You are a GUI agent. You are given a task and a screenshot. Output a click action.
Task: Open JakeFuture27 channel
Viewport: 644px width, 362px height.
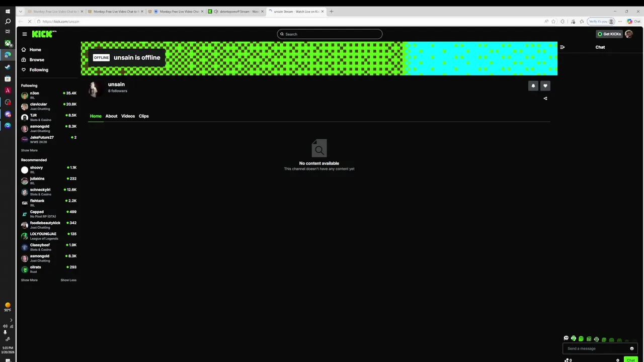pyautogui.click(x=49, y=140)
